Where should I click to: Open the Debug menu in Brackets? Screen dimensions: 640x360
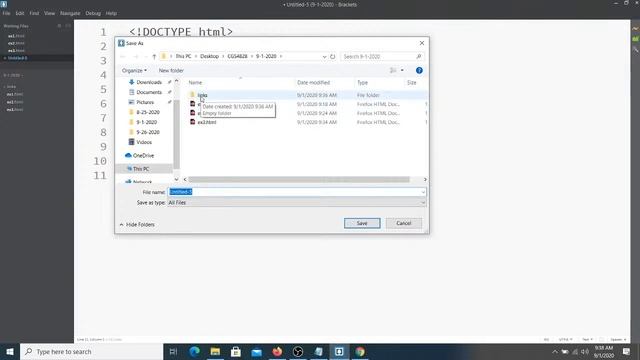(x=93, y=13)
